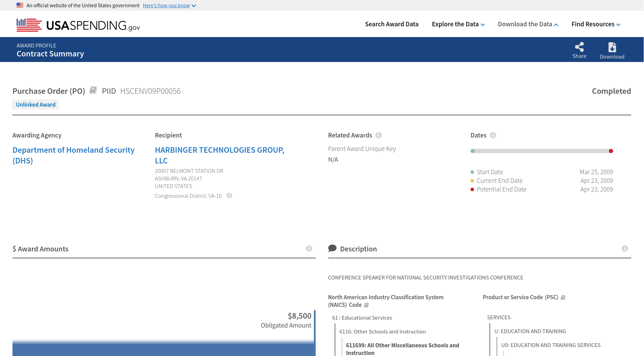
Task: Click info icon in Description section
Action: point(625,248)
